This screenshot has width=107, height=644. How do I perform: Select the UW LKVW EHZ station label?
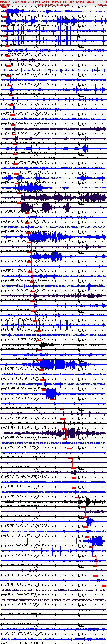click(x=24, y=446)
